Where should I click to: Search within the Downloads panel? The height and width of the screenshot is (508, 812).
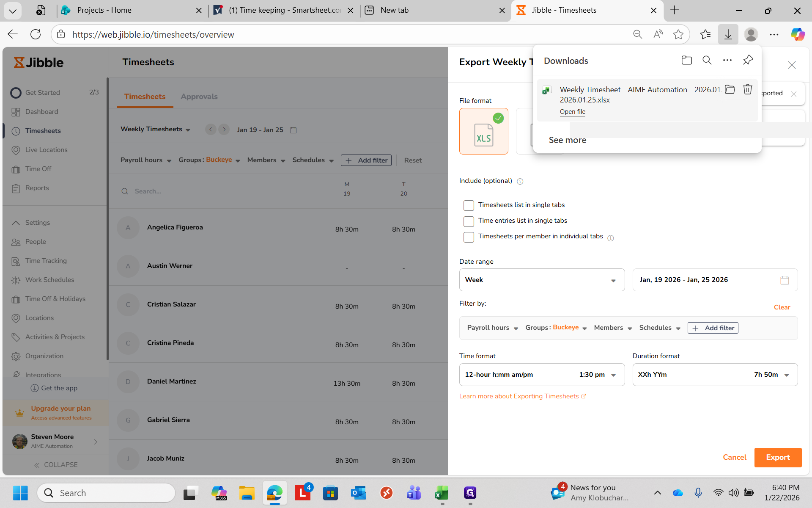(707, 60)
